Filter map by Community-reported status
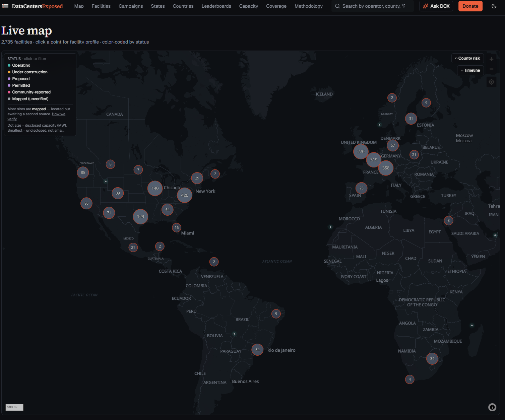 pos(29,92)
